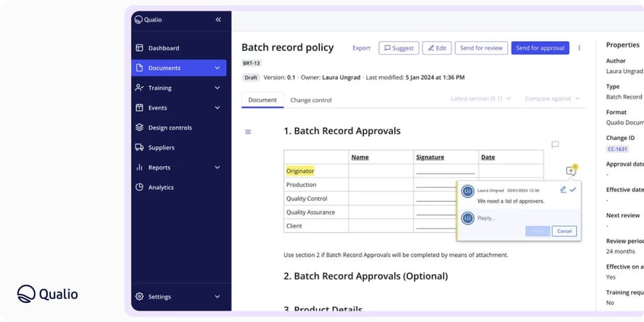Click the disabled Reply submit button
The height and width of the screenshot is (322, 644).
(x=537, y=231)
